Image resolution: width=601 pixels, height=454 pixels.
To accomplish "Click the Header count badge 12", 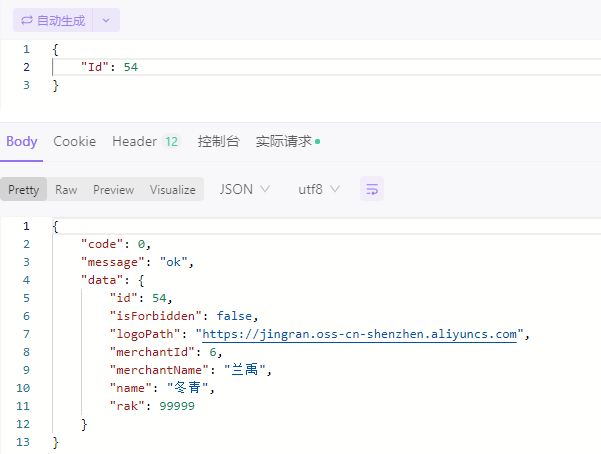I will pyautogui.click(x=171, y=142).
